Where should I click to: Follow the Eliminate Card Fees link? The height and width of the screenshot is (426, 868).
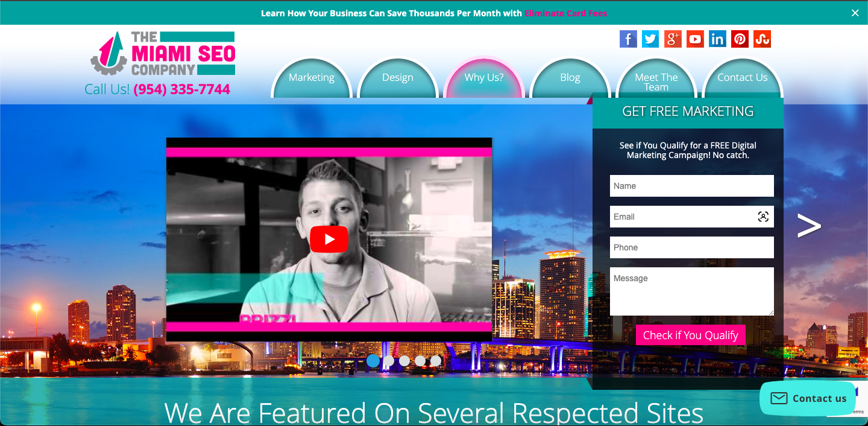(565, 13)
